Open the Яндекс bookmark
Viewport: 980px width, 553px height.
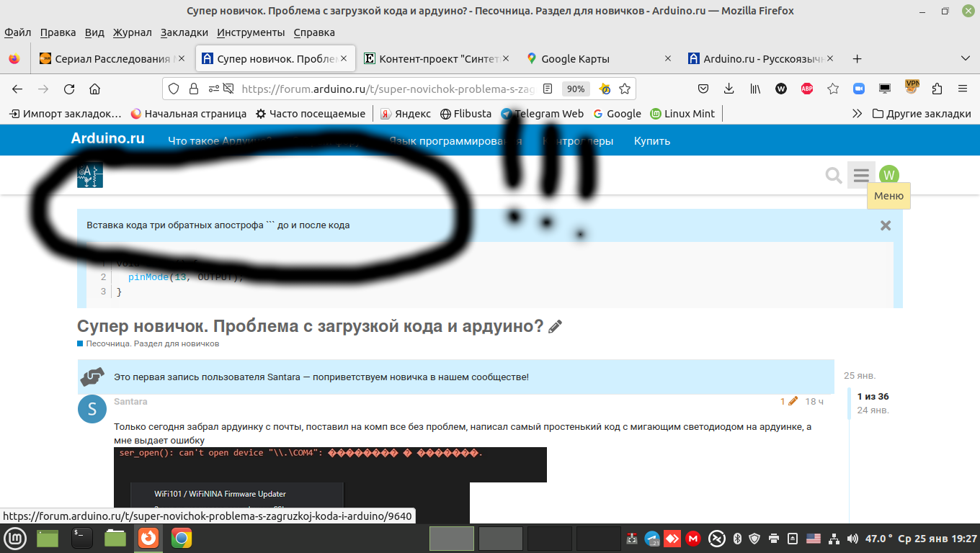click(x=406, y=114)
